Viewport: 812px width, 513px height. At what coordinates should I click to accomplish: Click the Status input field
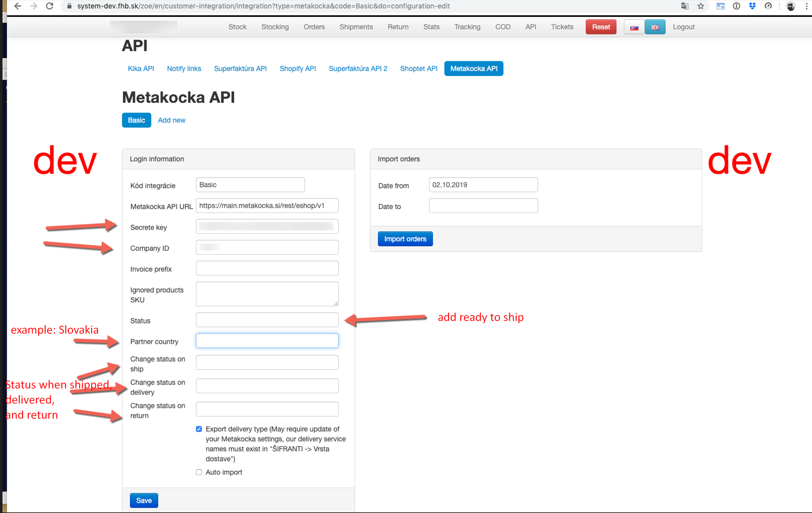[x=267, y=320]
